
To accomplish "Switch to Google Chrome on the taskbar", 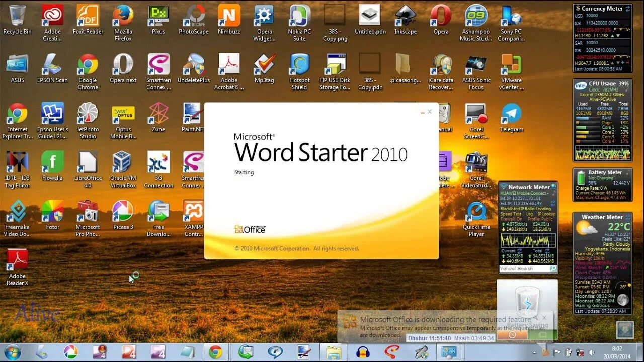I will (216, 352).
